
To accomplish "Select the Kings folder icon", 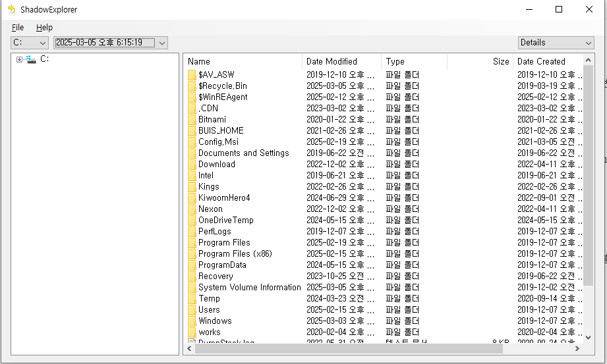I will pos(192,187).
